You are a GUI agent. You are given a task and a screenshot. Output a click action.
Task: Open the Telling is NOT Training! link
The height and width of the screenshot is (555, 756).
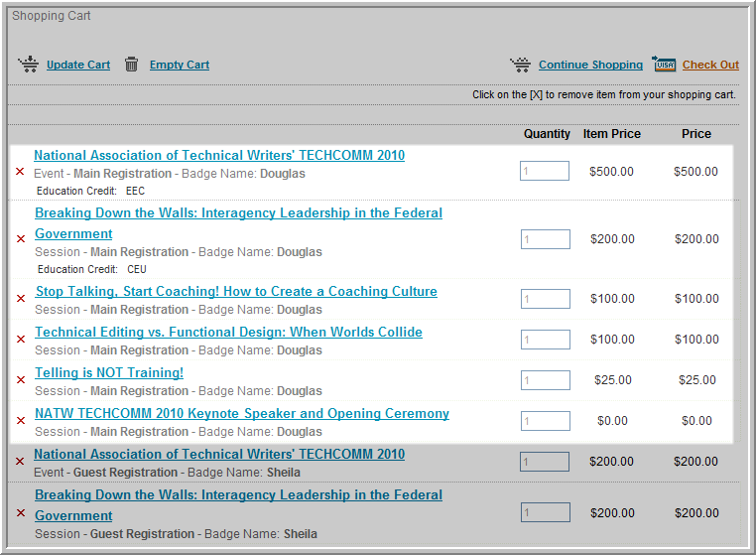(109, 372)
